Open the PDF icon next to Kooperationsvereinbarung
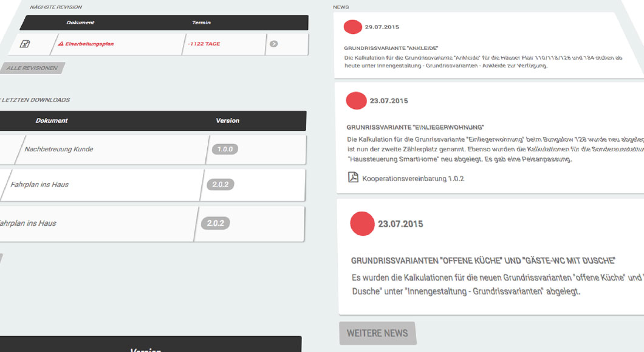 click(x=354, y=178)
